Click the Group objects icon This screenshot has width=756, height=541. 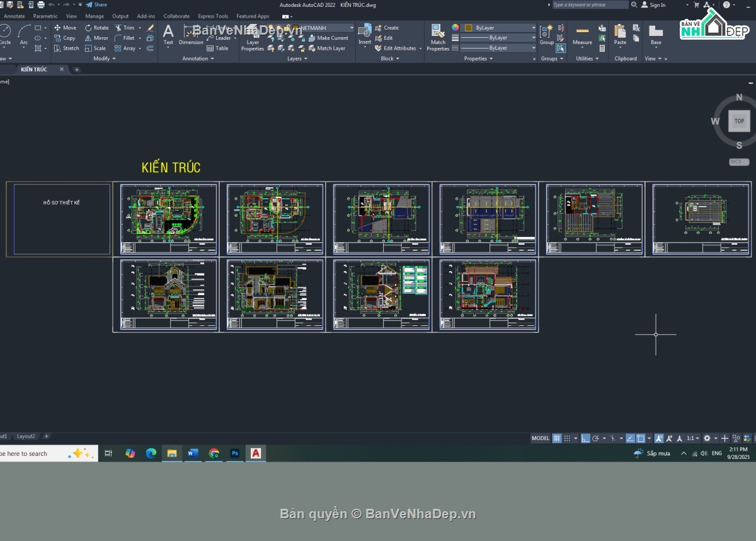[547, 33]
